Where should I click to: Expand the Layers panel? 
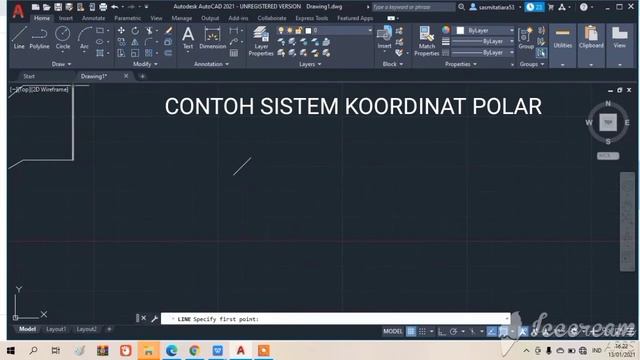(310, 64)
